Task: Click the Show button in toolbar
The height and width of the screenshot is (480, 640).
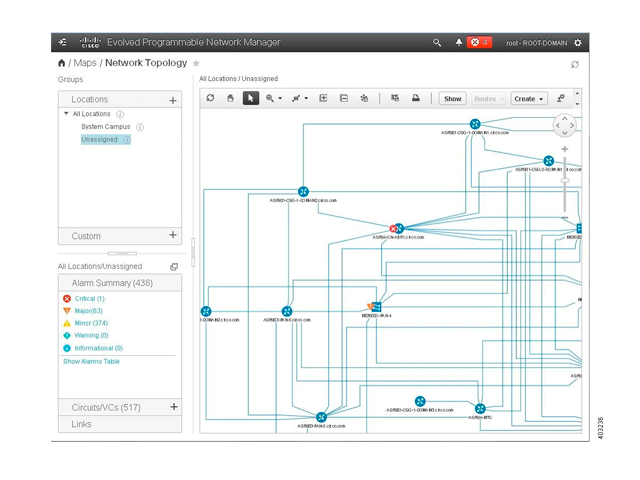Action: pos(453,99)
